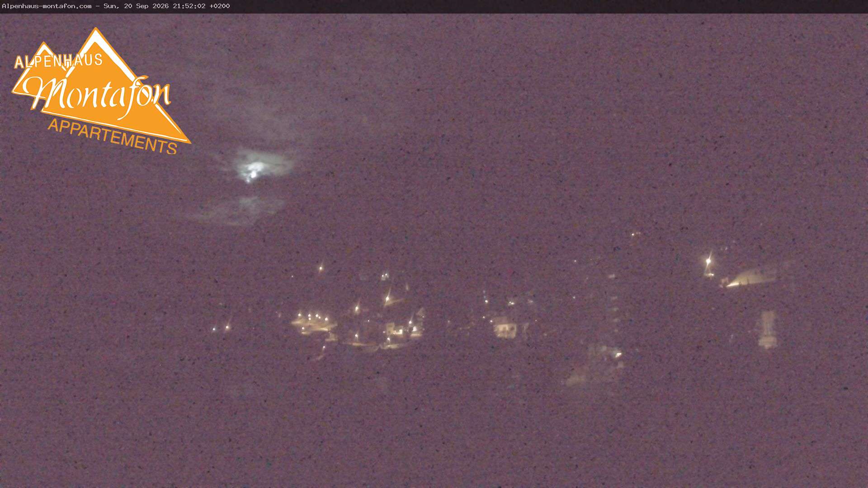Click the bright moon behind the clouds
This screenshot has height=488, width=868.
(x=252, y=171)
